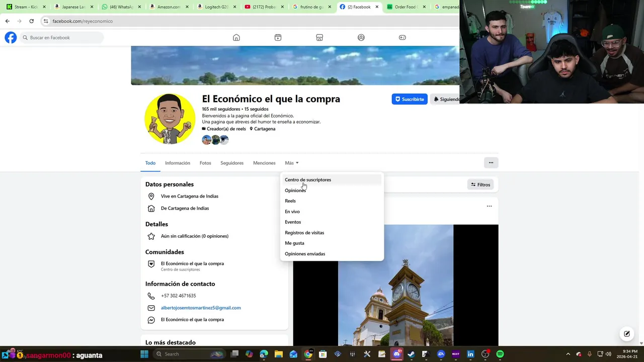Viewport: 644px width, 362px height.
Task: Click the new message compose icon
Action: coord(627,333)
